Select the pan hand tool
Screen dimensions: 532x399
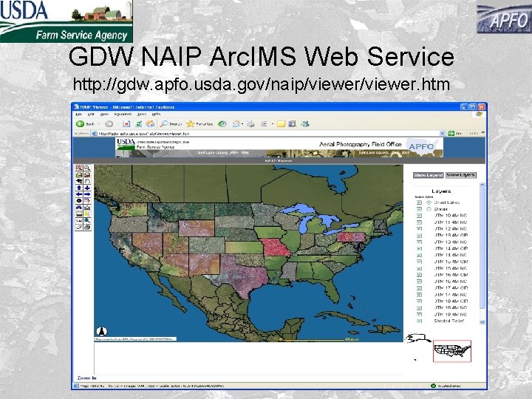point(87,181)
